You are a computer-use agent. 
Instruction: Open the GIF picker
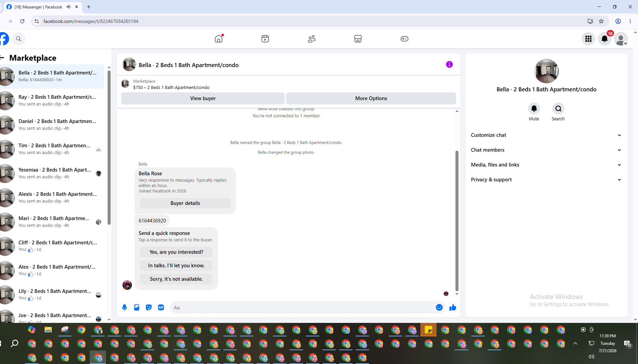pyautogui.click(x=161, y=307)
